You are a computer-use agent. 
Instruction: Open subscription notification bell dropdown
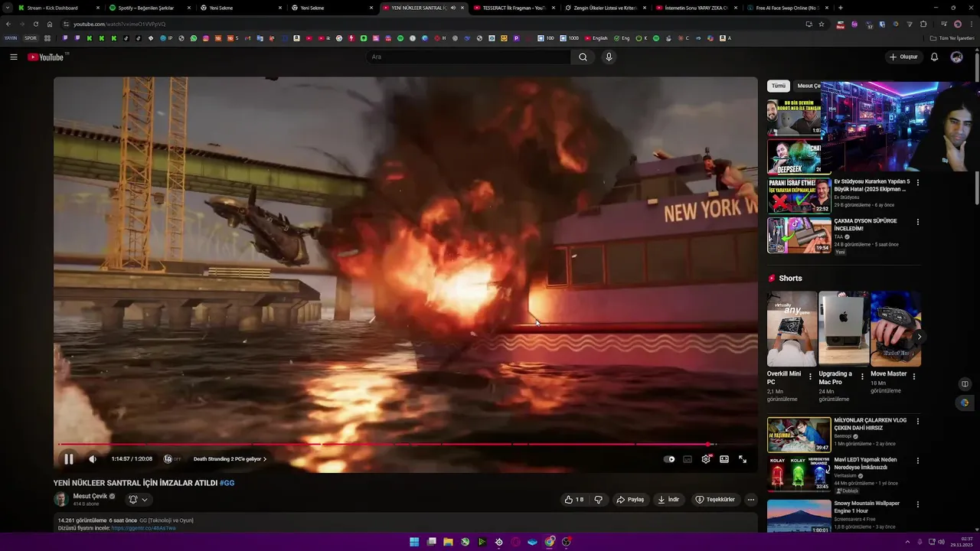[x=138, y=500]
